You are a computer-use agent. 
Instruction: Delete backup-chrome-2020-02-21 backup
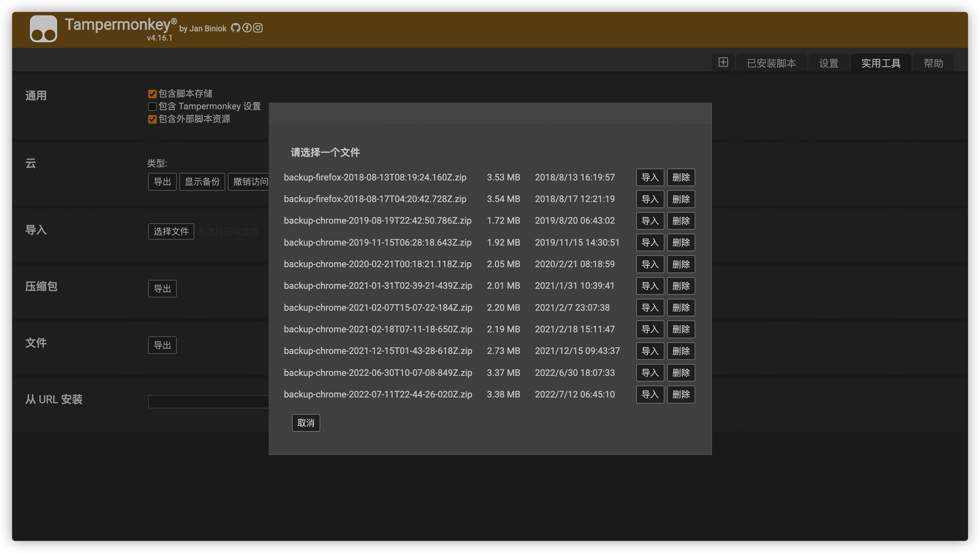pos(681,264)
